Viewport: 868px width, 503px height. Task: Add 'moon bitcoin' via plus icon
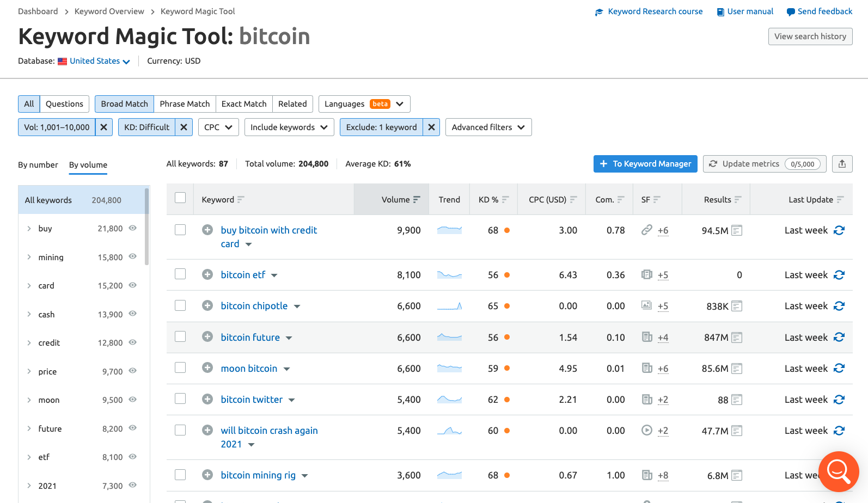pyautogui.click(x=207, y=367)
